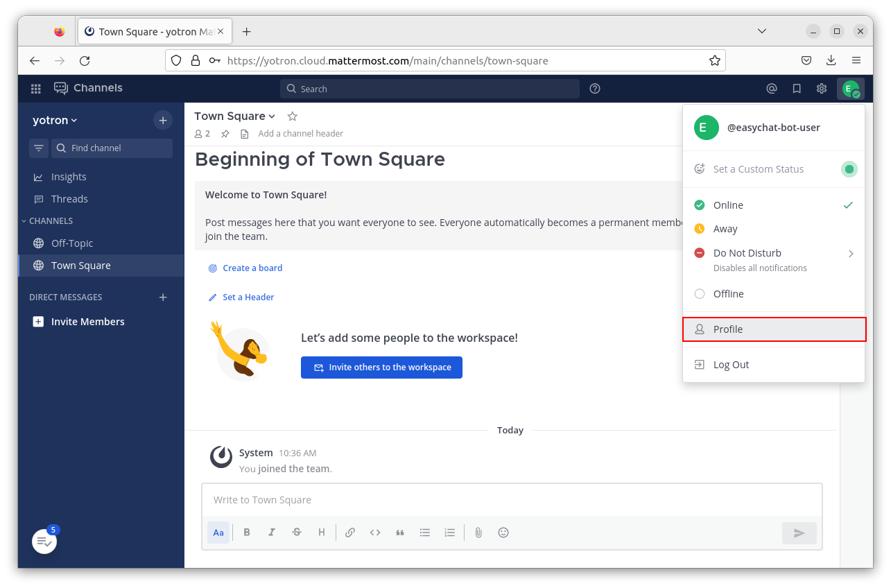Insert code formatting
The height and width of the screenshot is (588, 891).
point(375,533)
